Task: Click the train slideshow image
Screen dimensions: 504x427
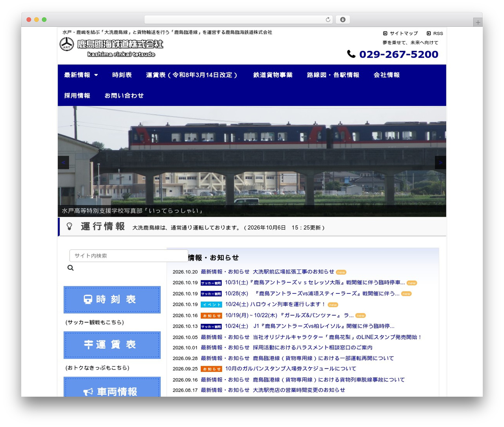Action: tap(252, 162)
